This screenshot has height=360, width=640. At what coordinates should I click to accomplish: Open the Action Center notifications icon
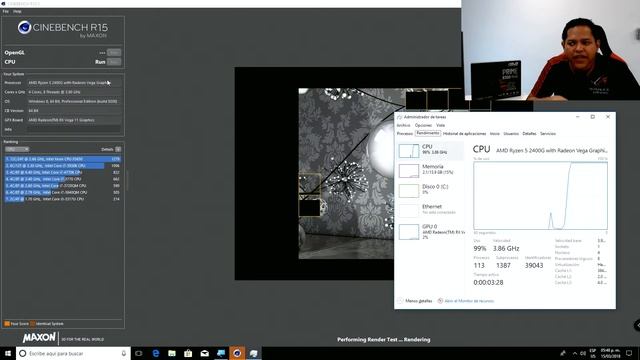[629, 353]
